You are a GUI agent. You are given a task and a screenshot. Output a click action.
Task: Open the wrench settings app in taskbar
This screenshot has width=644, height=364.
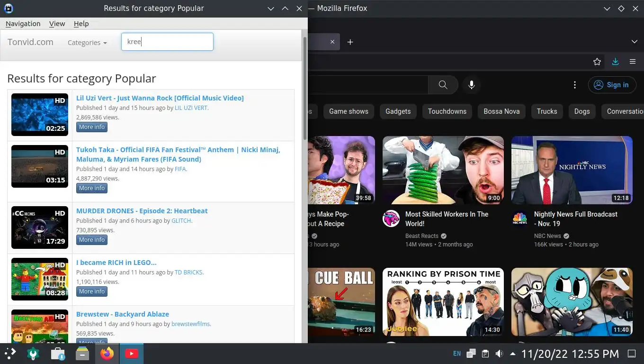tap(33, 354)
